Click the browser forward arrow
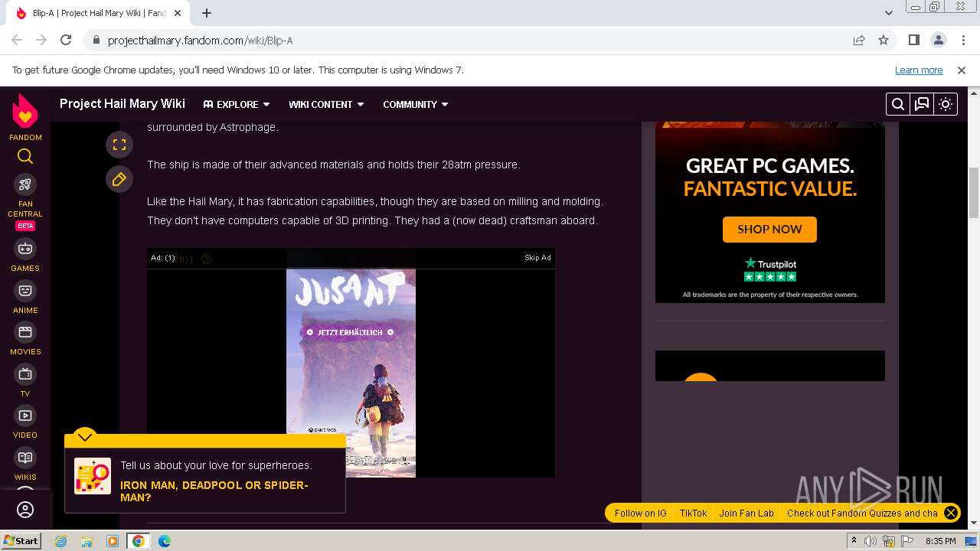 click(41, 40)
